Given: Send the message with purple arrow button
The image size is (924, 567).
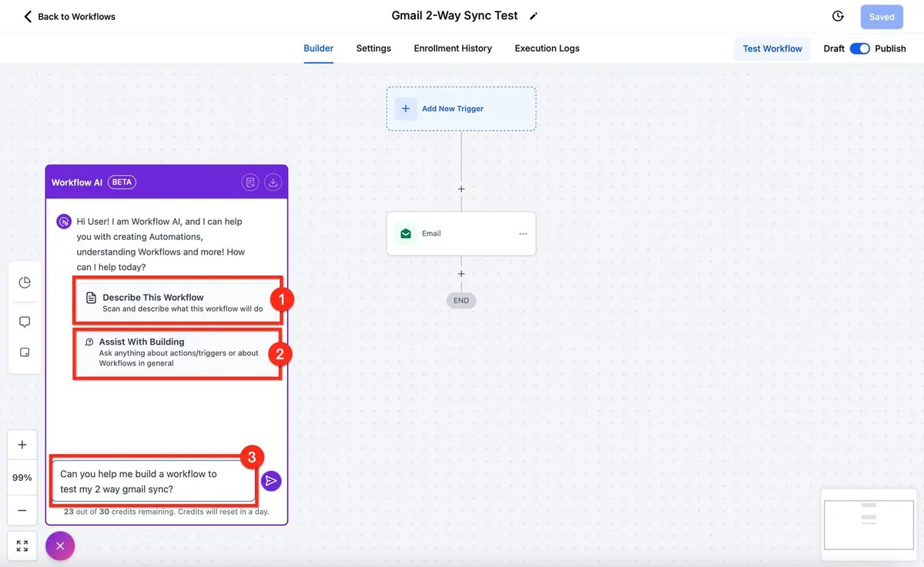Looking at the screenshot, I should pos(270,481).
